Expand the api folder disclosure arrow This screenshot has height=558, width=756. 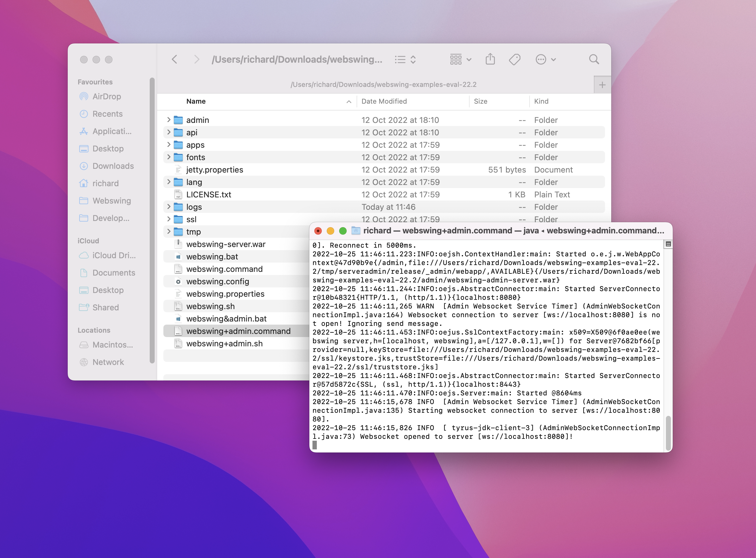tap(169, 133)
